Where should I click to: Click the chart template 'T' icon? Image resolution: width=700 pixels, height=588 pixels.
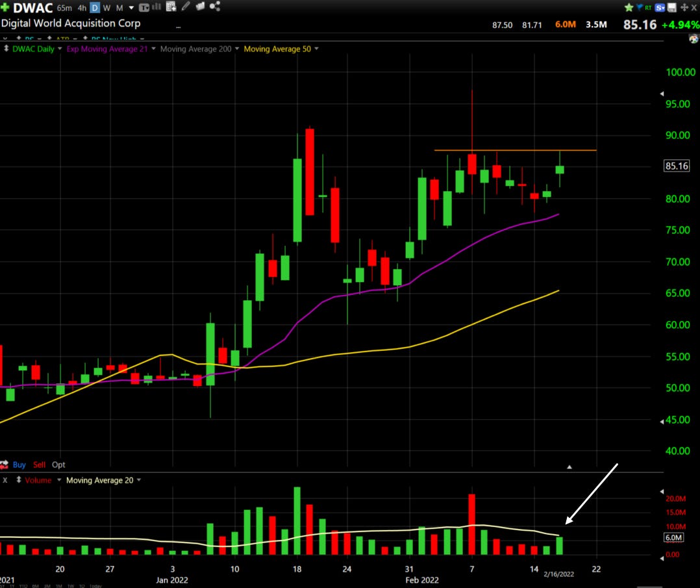[144, 8]
